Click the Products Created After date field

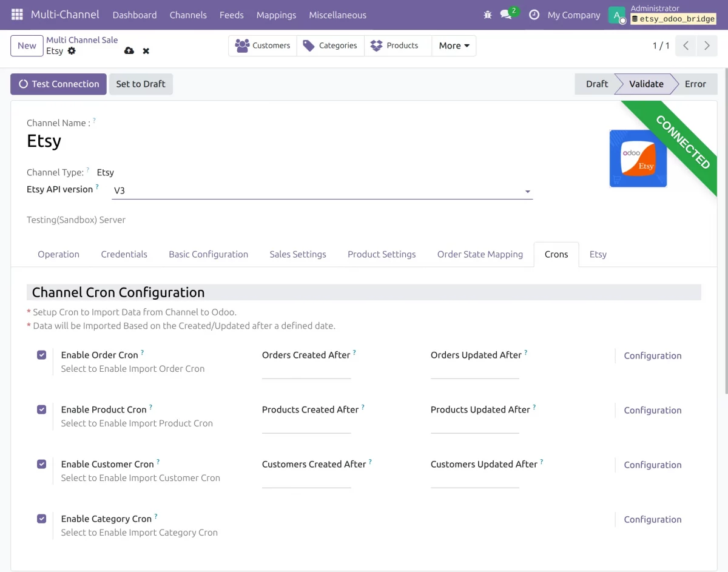pyautogui.click(x=306, y=426)
